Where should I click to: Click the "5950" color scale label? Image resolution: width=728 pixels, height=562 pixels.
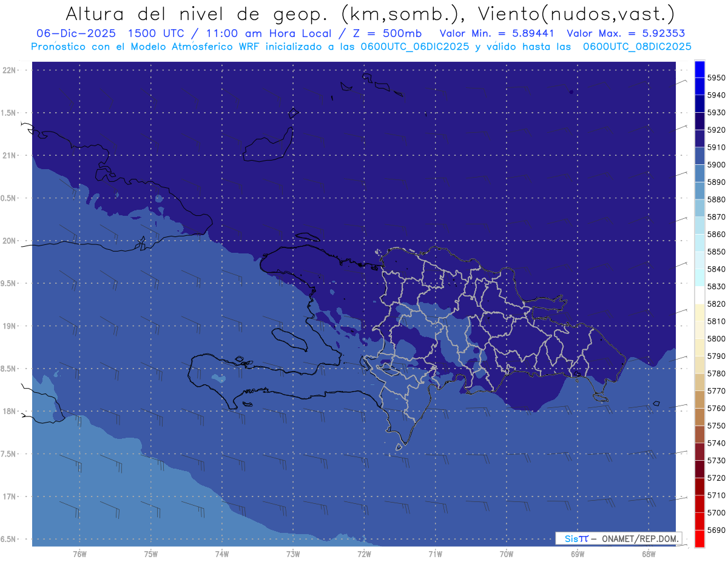[716, 78]
